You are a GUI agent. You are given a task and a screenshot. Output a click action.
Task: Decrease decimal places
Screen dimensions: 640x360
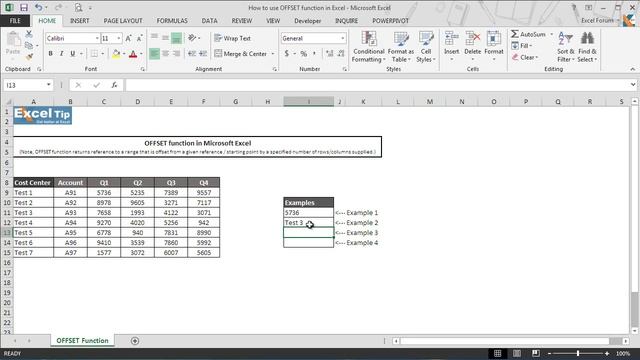coord(341,53)
